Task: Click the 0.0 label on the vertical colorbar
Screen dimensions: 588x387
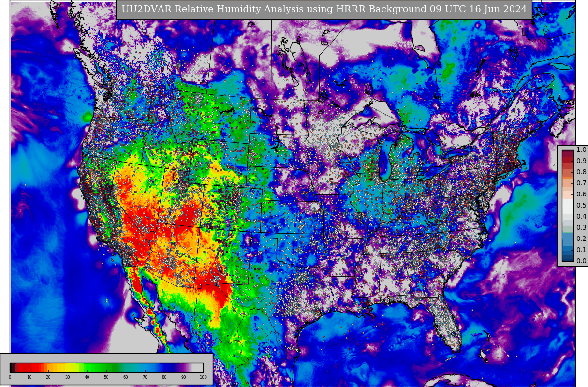Action: coord(581,261)
